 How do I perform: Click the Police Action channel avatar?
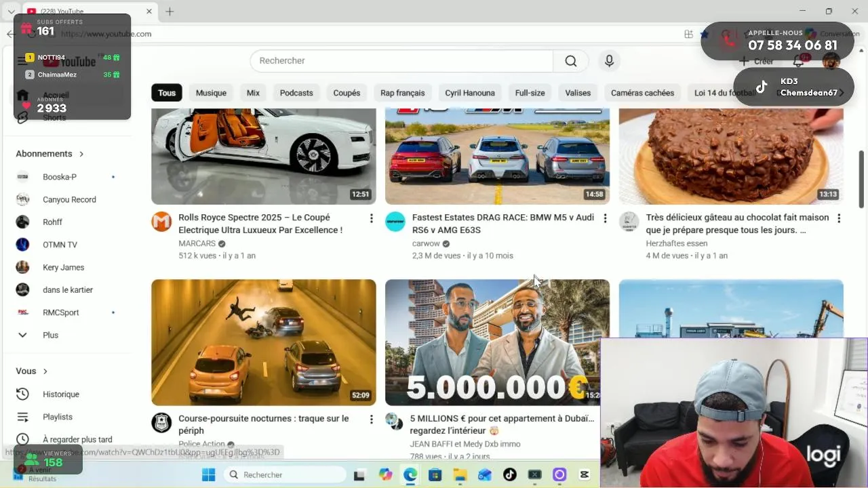[161, 423]
